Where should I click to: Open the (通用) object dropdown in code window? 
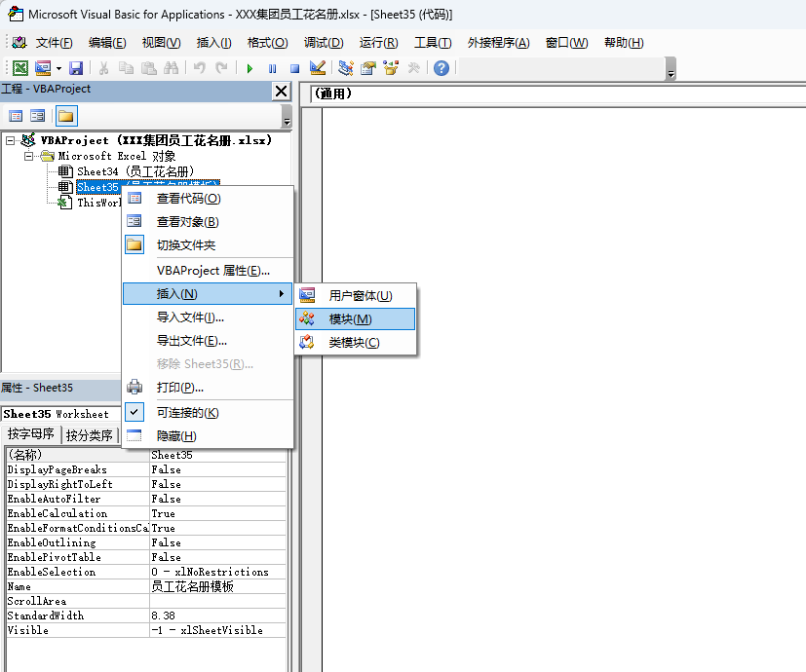pos(558,94)
